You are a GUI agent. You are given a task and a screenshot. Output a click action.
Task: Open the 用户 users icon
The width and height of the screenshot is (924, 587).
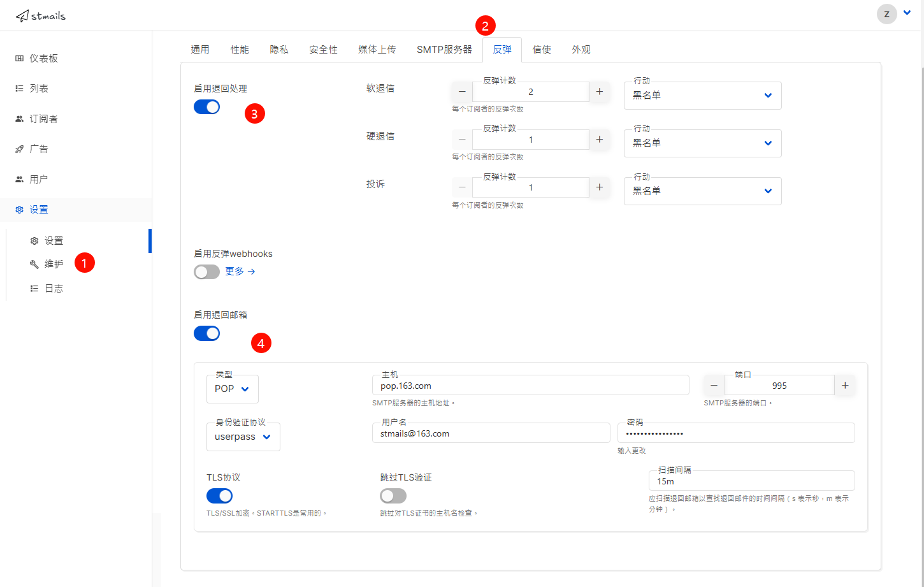[18, 178]
